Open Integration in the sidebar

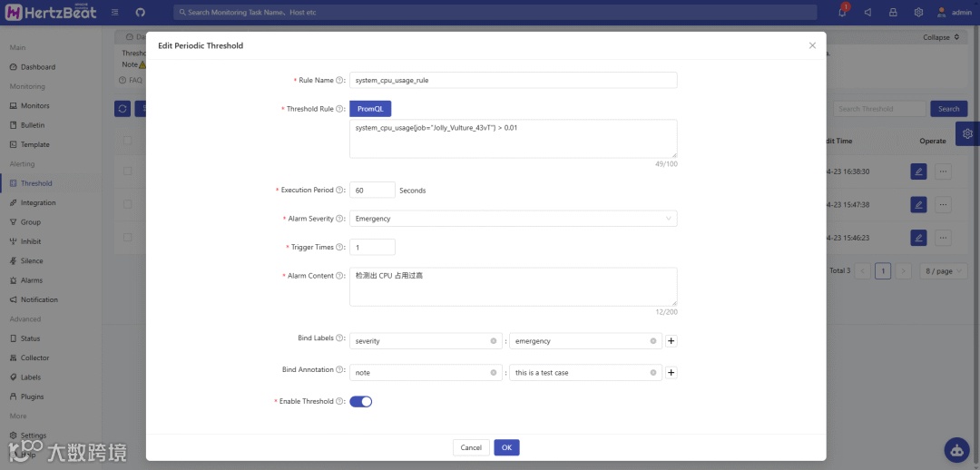[37, 202]
